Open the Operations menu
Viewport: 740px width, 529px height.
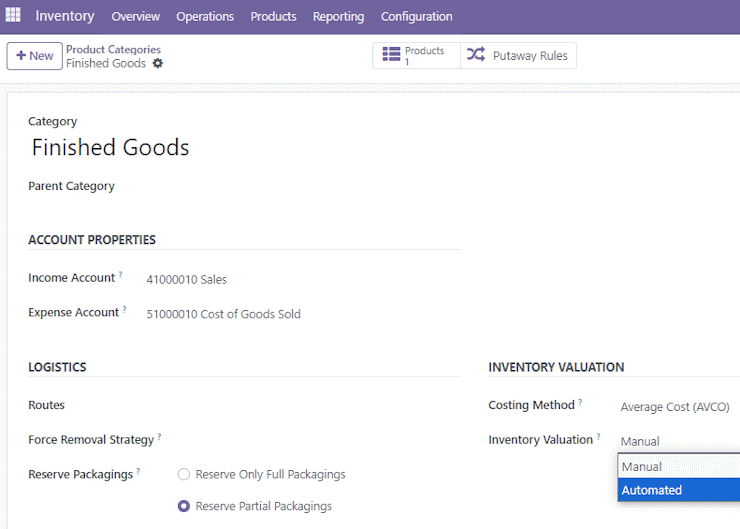(205, 17)
